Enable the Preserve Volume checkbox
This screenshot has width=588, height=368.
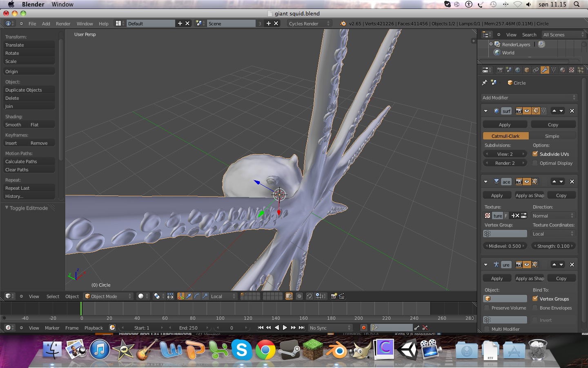pyautogui.click(x=487, y=307)
